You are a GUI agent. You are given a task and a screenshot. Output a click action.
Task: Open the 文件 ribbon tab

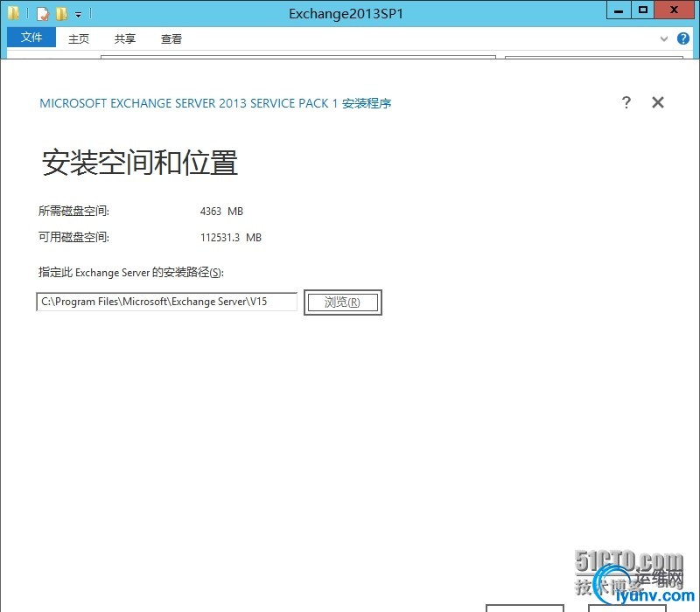31,38
